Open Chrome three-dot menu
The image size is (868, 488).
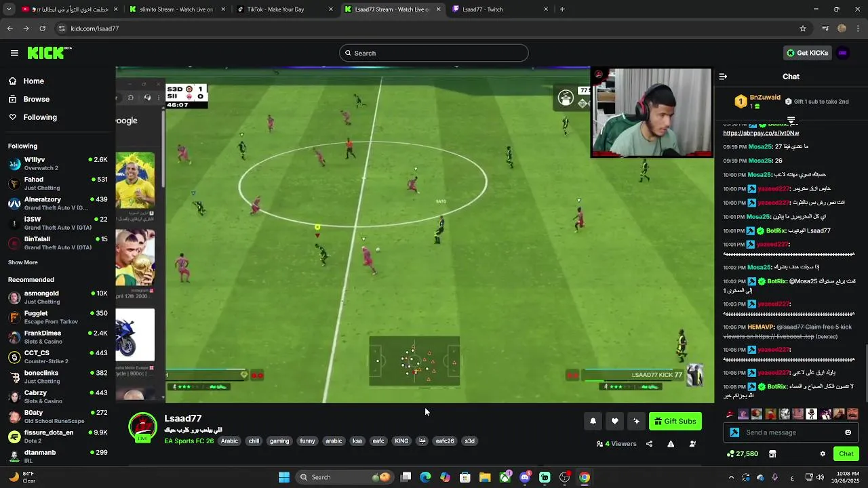(859, 28)
